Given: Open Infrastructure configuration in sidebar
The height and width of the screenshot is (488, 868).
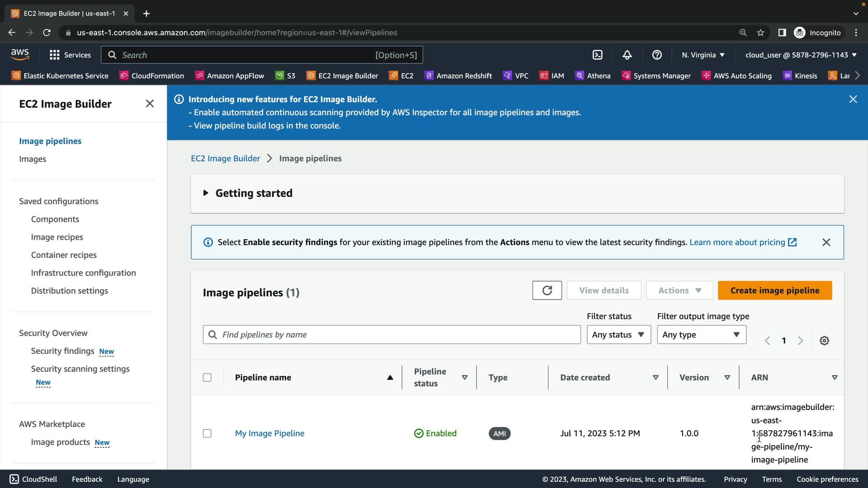Looking at the screenshot, I should 83,273.
